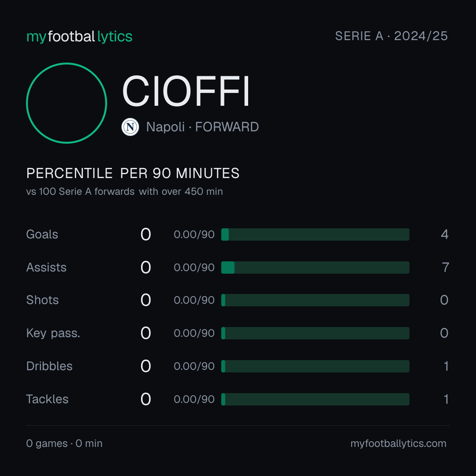Click the Goals percentile value 4
This screenshot has width=476, height=476.
click(445, 234)
